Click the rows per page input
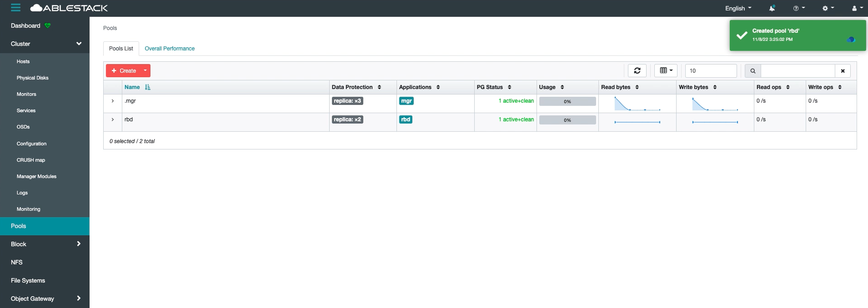This screenshot has width=868, height=308. pyautogui.click(x=710, y=71)
